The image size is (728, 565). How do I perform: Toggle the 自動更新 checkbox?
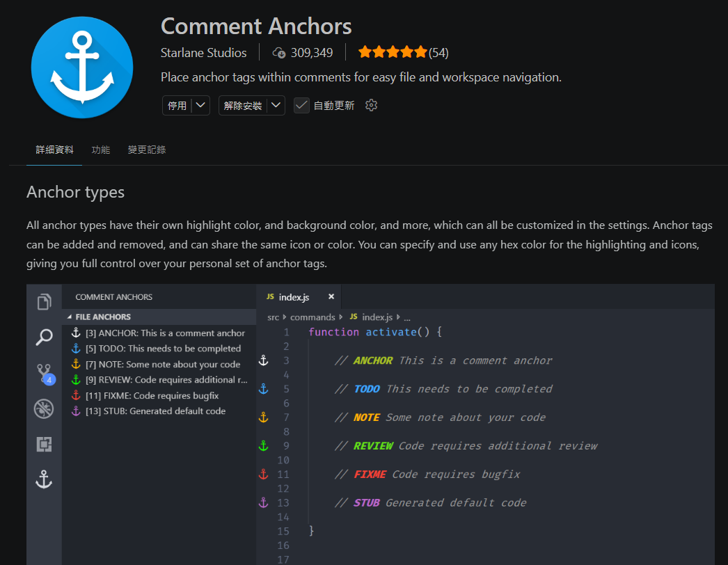[301, 105]
